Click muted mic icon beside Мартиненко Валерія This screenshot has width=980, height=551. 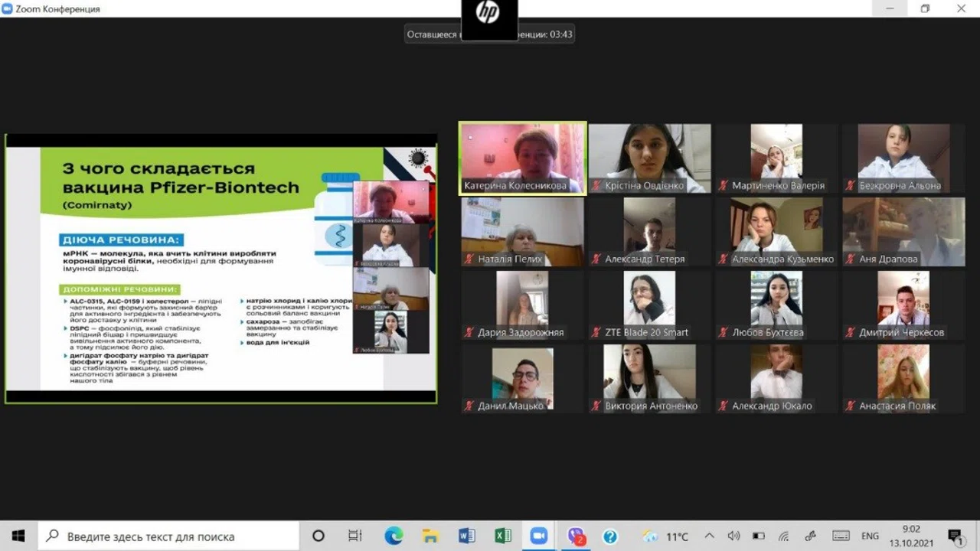tap(724, 186)
